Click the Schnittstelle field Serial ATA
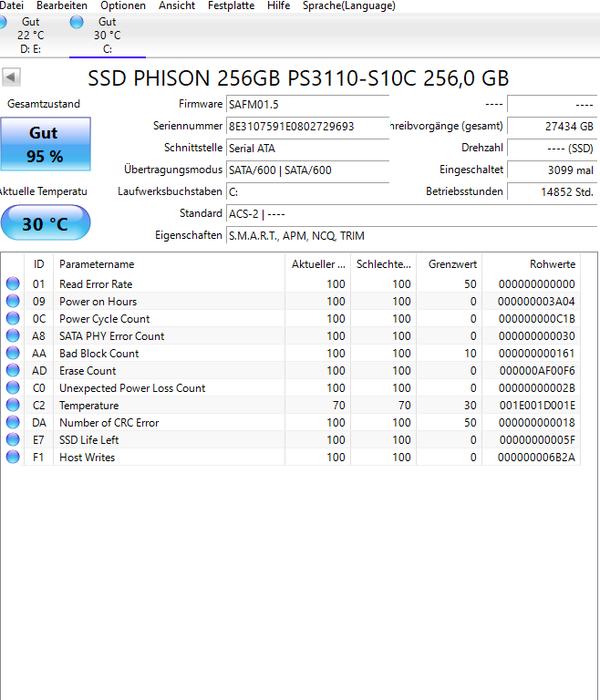The image size is (600, 700). pyautogui.click(x=308, y=149)
